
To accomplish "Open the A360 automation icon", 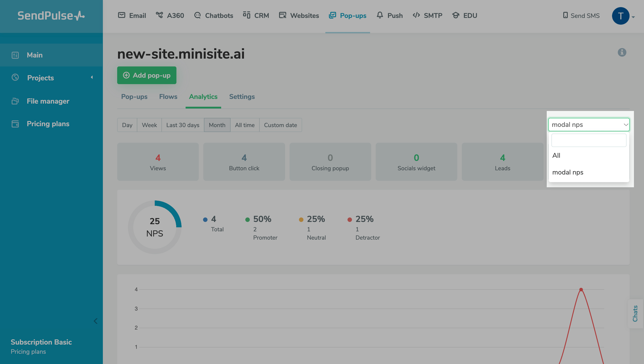I will pos(159,15).
